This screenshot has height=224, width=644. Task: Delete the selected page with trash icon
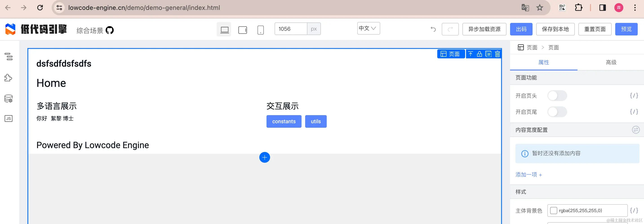[497, 54]
